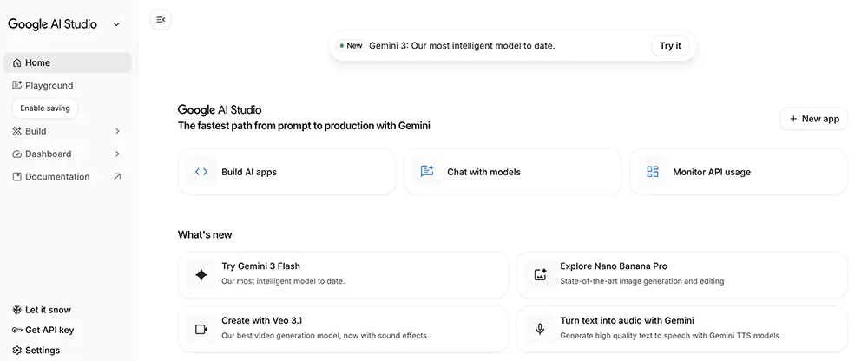868x361 pixels.
Task: Open the Create with Veo 3.1 card
Action: point(343,330)
